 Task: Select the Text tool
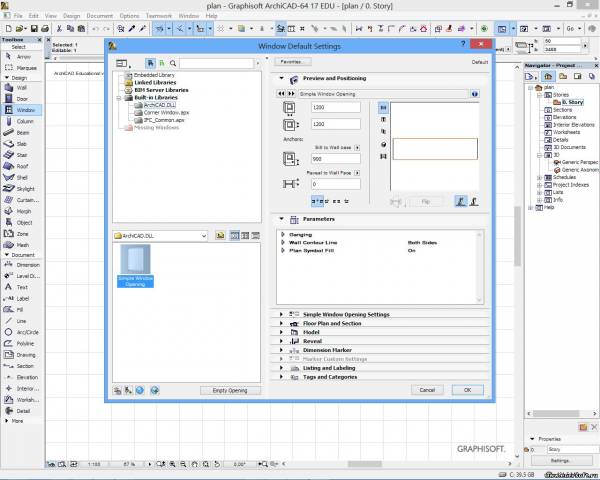click(21, 287)
